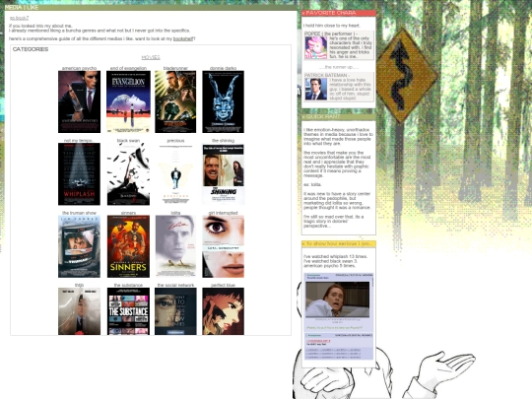Open The Truman Show poster
Image resolution: width=532 pixels, height=399 pixels.
[x=79, y=246]
